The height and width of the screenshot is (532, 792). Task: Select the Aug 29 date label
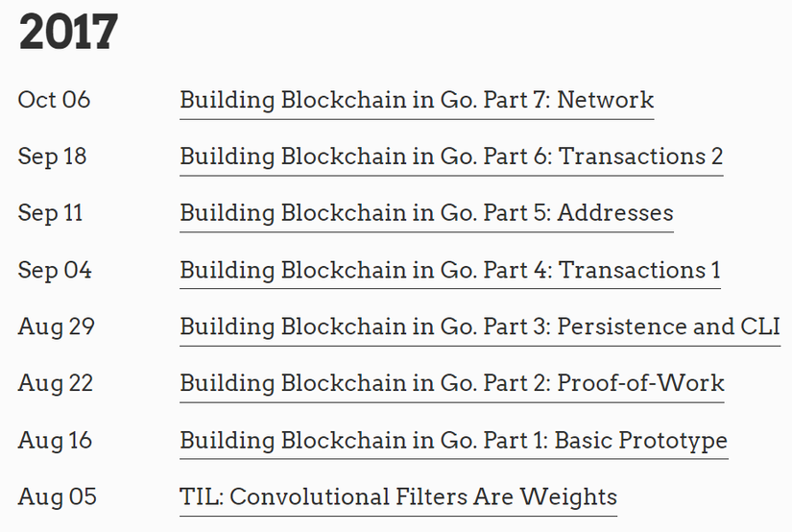click(x=56, y=327)
